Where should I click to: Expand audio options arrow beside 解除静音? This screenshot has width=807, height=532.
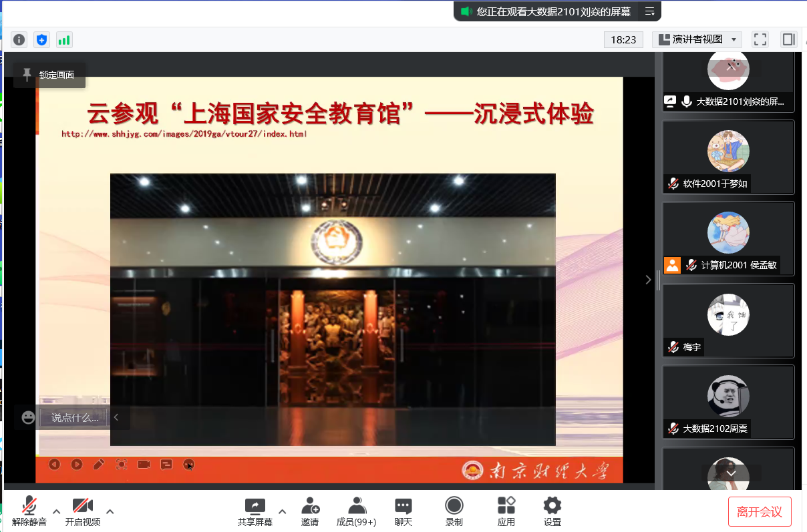(x=57, y=511)
